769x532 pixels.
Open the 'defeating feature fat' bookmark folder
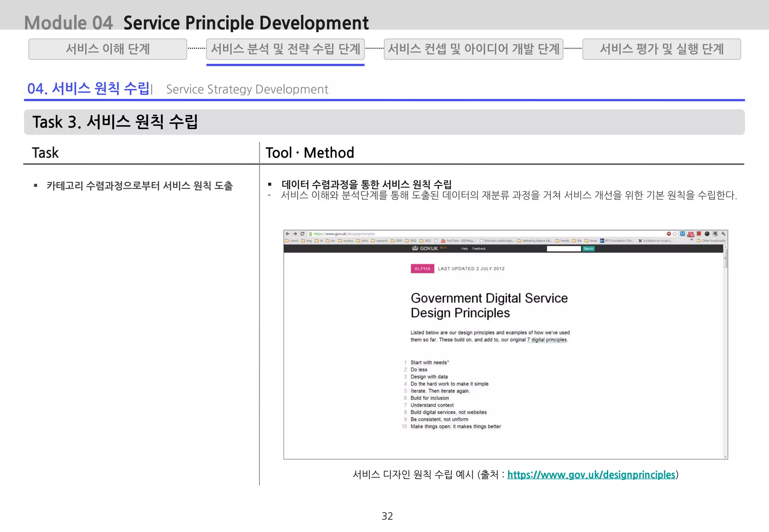tap(534, 240)
